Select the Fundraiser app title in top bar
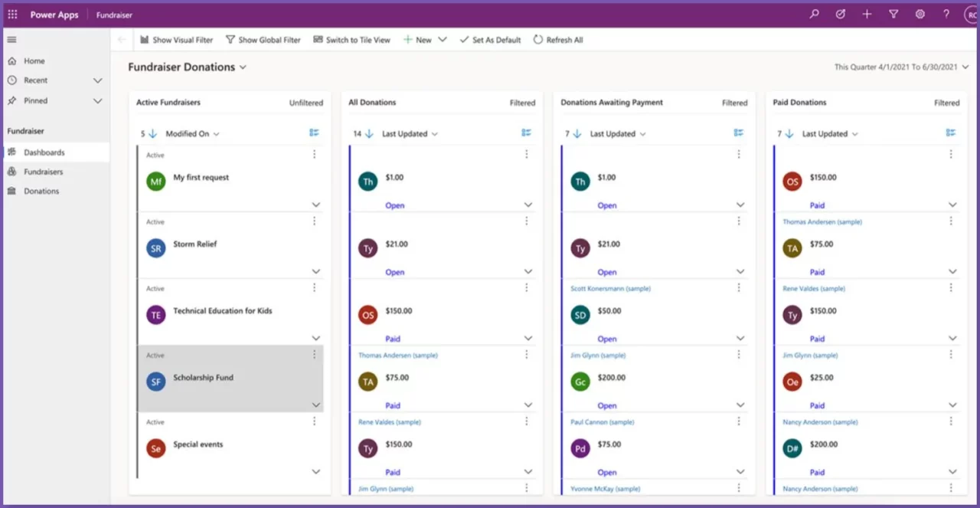The width and height of the screenshot is (980, 508). 113,14
